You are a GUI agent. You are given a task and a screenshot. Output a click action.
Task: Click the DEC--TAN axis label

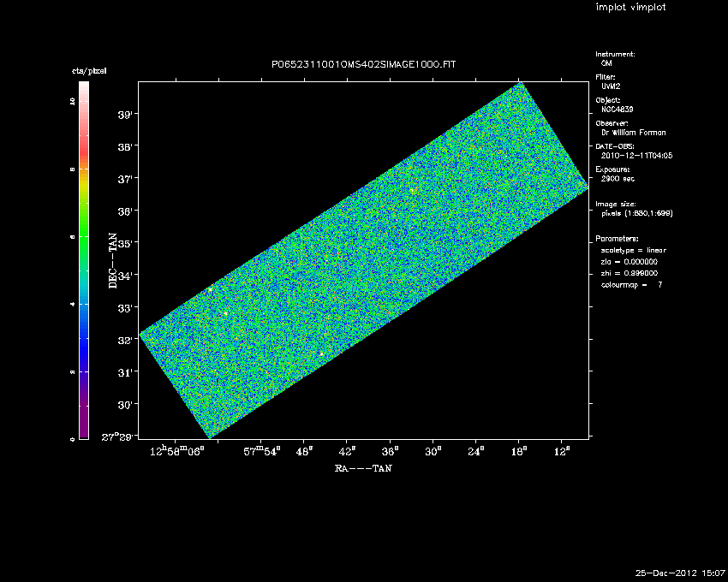pos(112,261)
